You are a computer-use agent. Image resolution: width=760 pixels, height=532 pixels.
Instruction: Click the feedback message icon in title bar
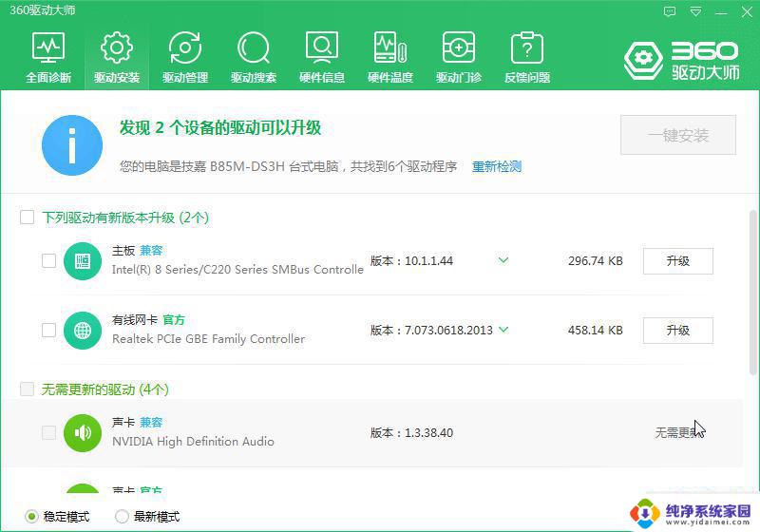click(670, 11)
